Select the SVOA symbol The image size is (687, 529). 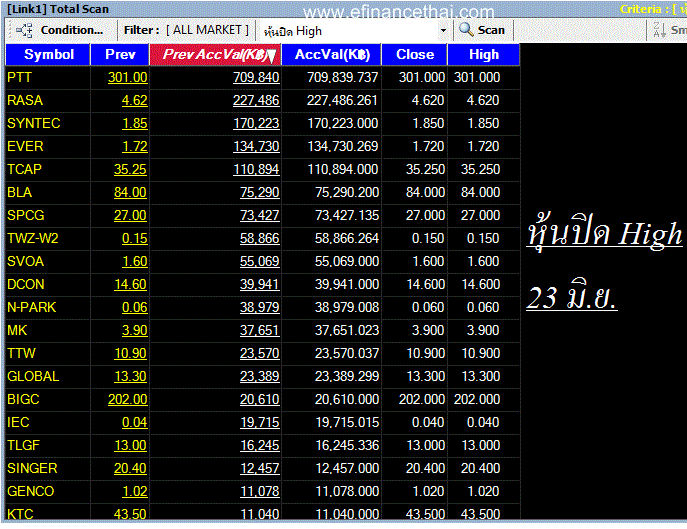pyautogui.click(x=25, y=261)
